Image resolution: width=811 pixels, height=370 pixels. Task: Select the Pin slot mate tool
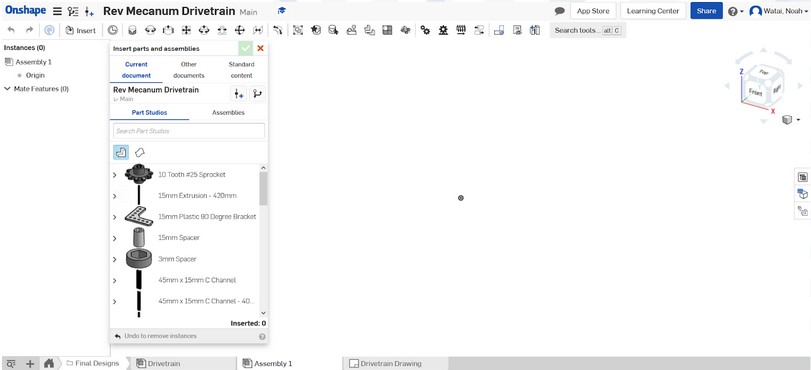tap(222, 31)
